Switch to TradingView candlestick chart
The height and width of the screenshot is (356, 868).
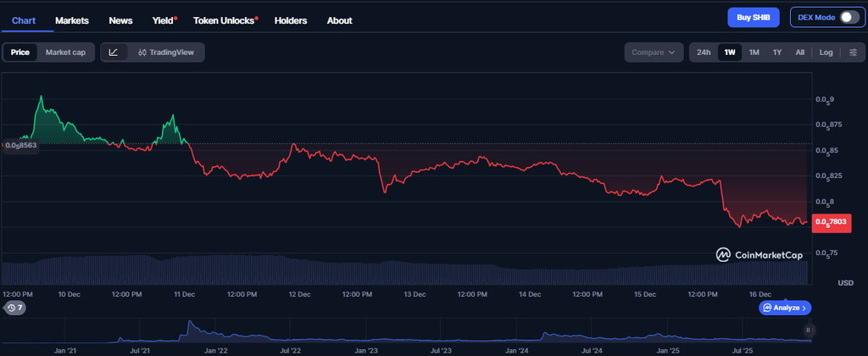click(164, 53)
